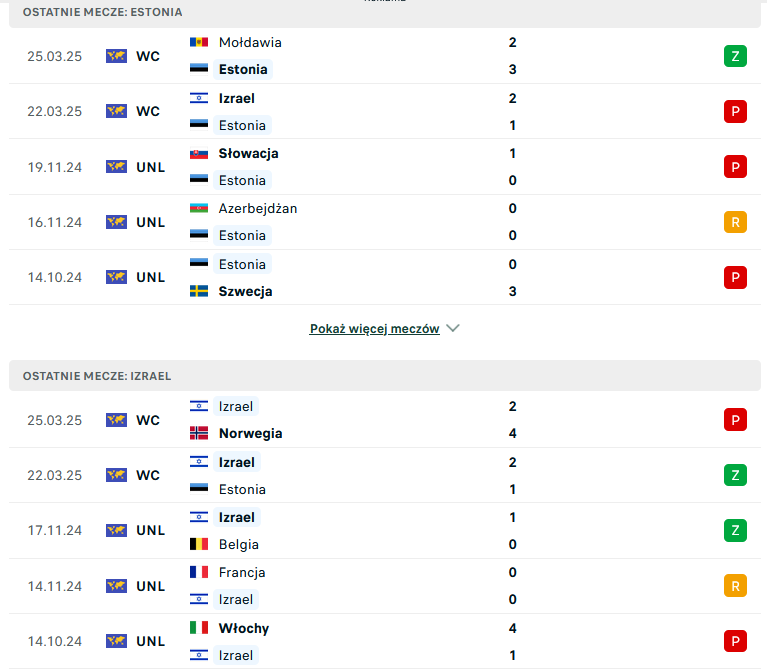Viewport: 767px width, 671px height.
Task: Expand list via Pokaż więcej meczów chevron
Action: pos(453,328)
